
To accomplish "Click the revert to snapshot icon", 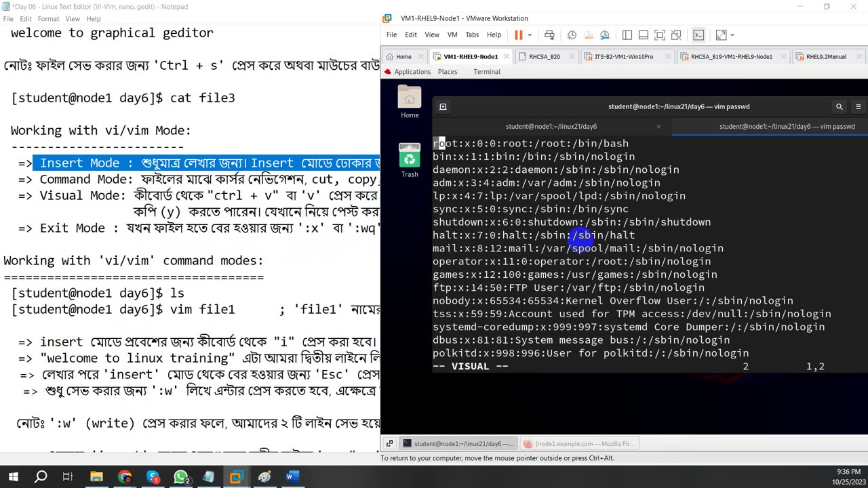I will [588, 35].
